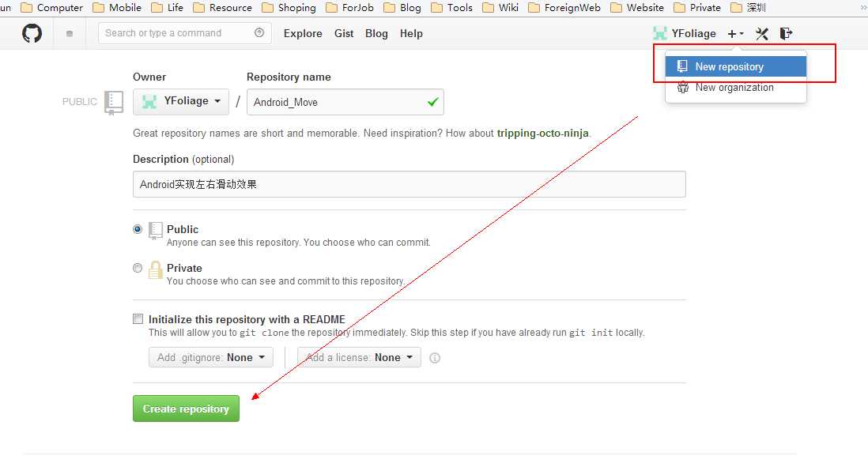868x467 pixels.
Task: Click the book icon next to Public option
Action: [x=156, y=231]
